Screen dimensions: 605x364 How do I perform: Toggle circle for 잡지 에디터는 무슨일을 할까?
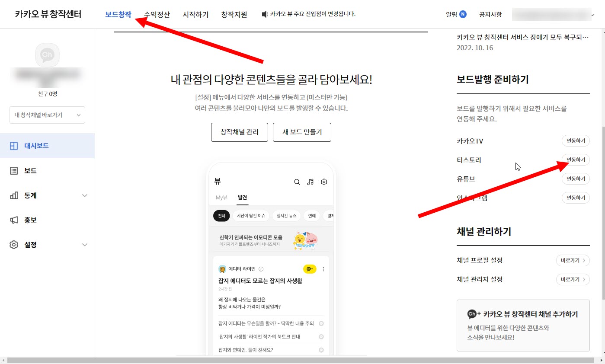pos(321,323)
